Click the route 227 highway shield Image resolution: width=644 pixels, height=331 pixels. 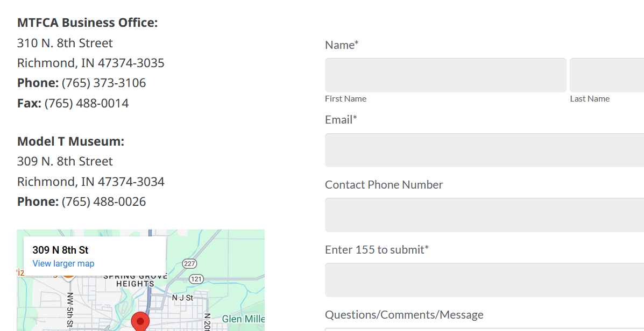click(x=189, y=263)
